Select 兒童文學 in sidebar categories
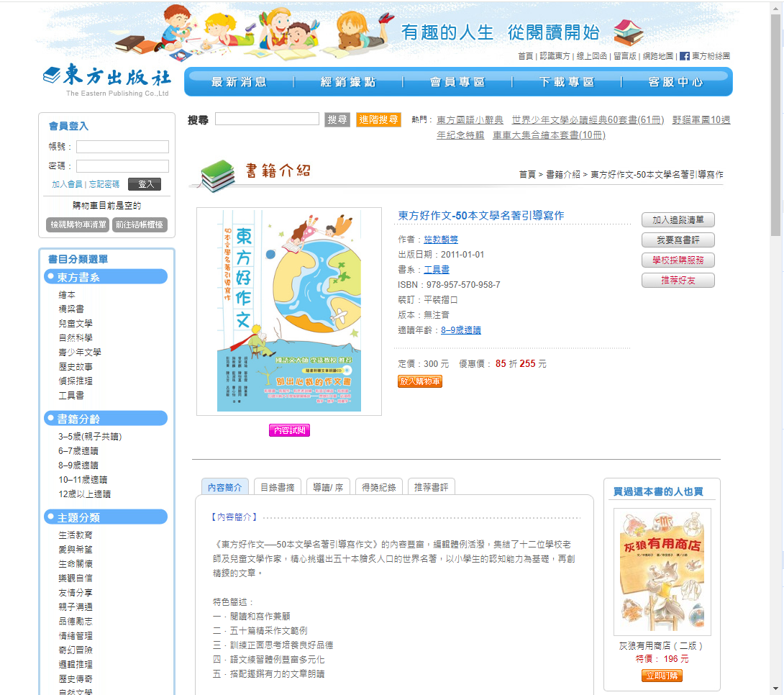 coord(76,324)
